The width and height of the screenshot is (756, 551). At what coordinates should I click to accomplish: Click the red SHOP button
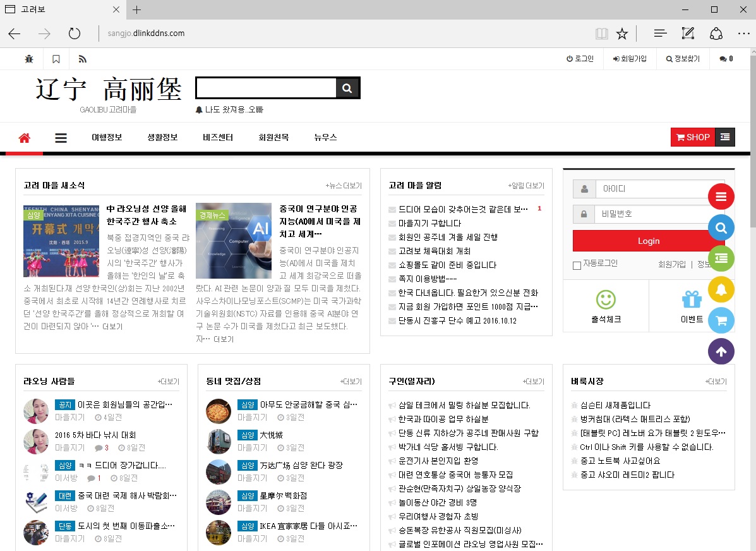click(693, 137)
